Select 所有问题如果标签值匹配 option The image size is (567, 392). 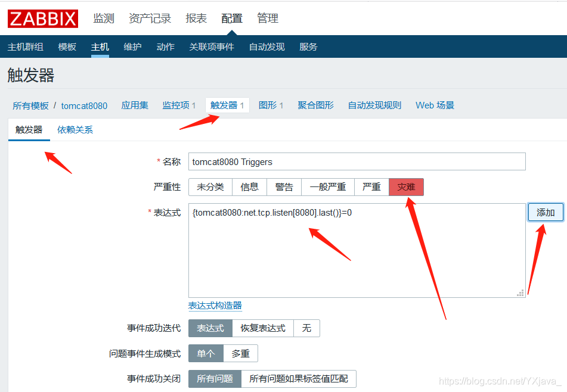click(x=299, y=379)
